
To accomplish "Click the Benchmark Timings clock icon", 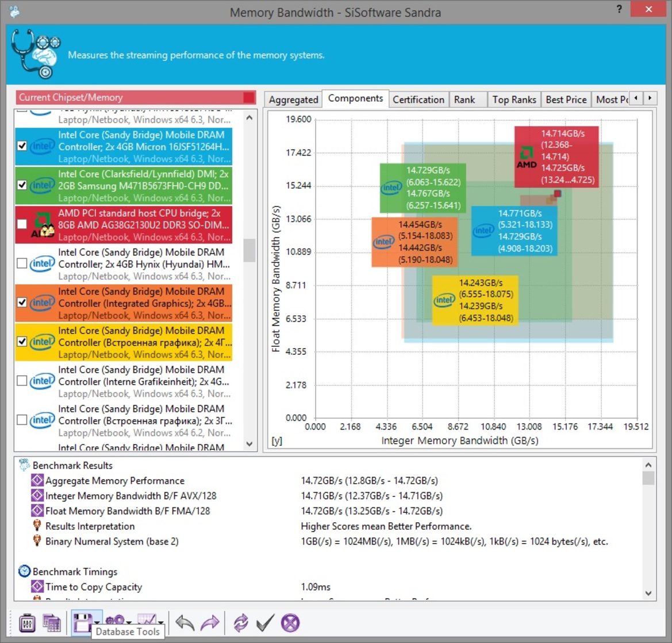I will click(x=24, y=571).
